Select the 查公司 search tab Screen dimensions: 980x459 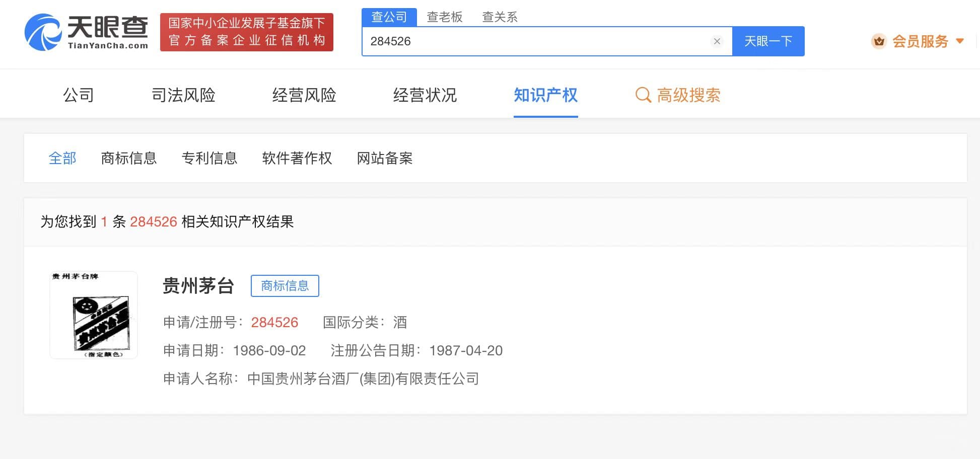coord(389,17)
